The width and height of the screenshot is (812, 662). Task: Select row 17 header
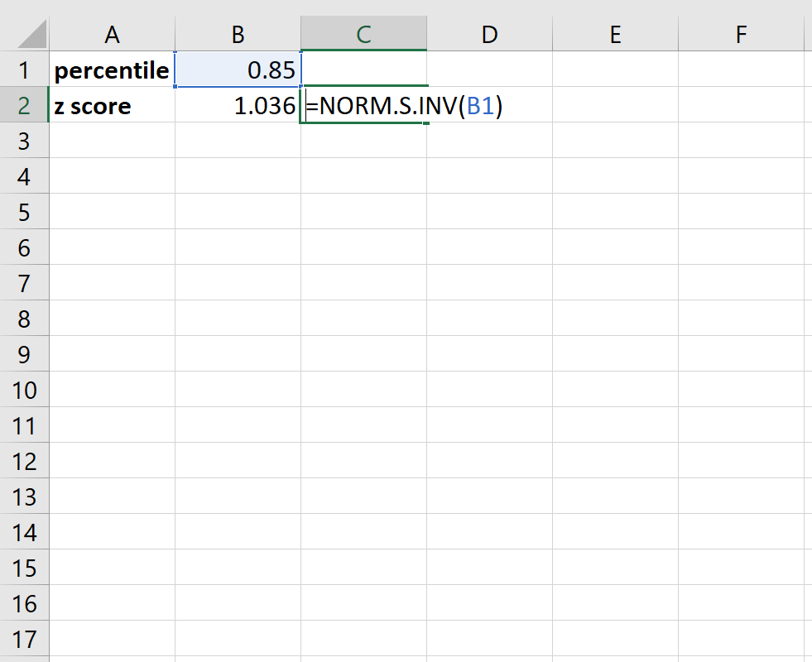pyautogui.click(x=25, y=639)
